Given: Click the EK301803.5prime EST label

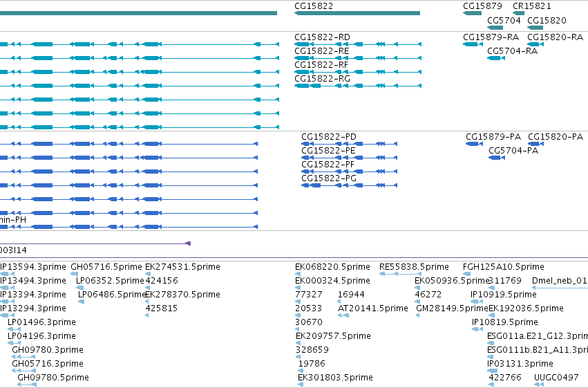Looking at the screenshot, I should [335, 378].
